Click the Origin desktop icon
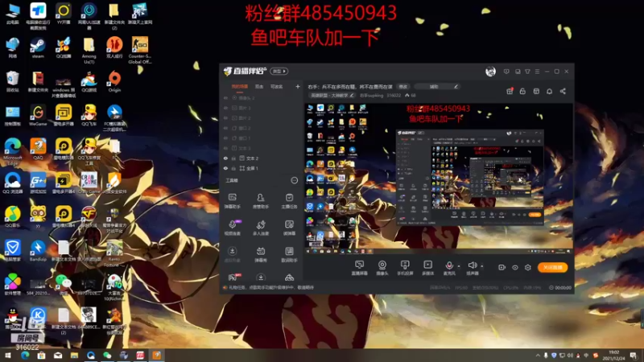Viewport: 644px width, 362px height. (114, 81)
